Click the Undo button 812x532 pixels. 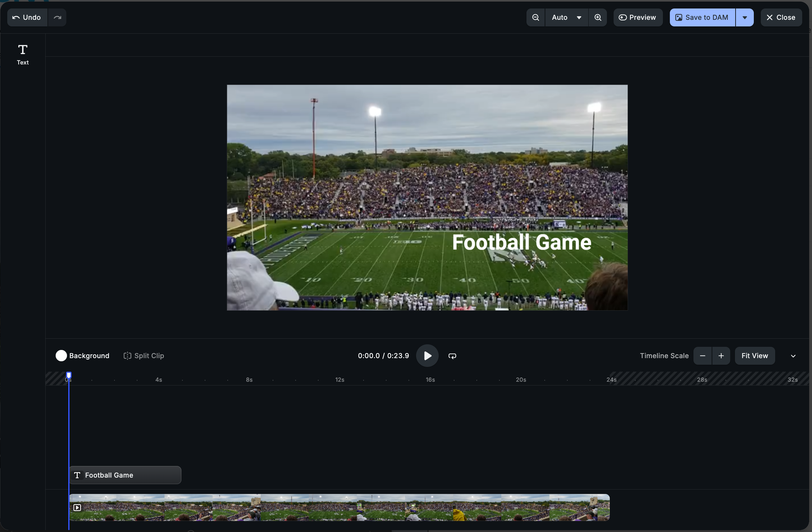[x=27, y=17]
